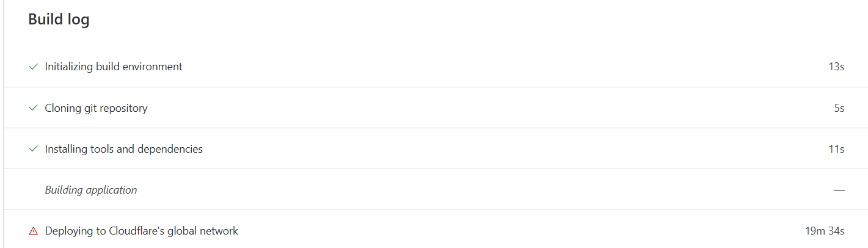The image size is (868, 248).
Task: Select success check next to Installing tools
Action: click(34, 149)
